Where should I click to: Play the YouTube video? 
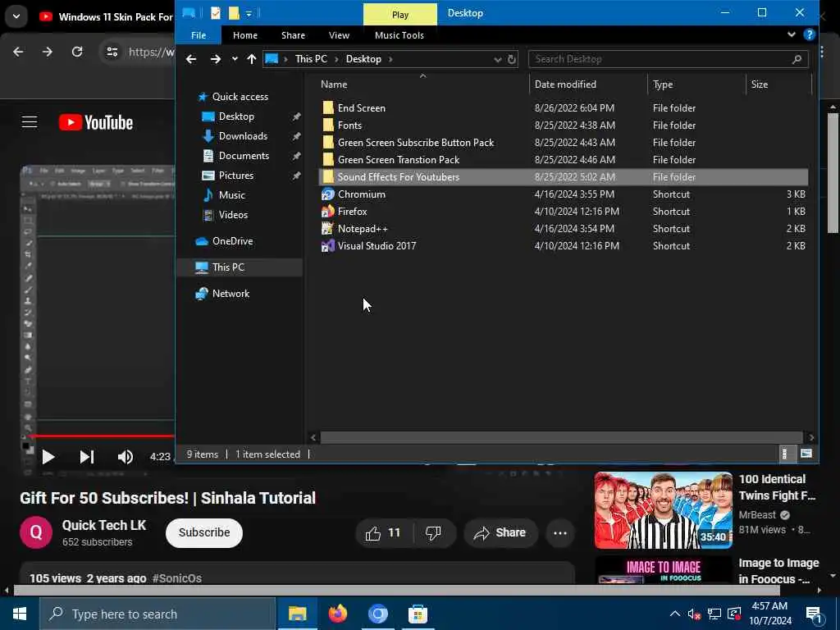click(48, 457)
